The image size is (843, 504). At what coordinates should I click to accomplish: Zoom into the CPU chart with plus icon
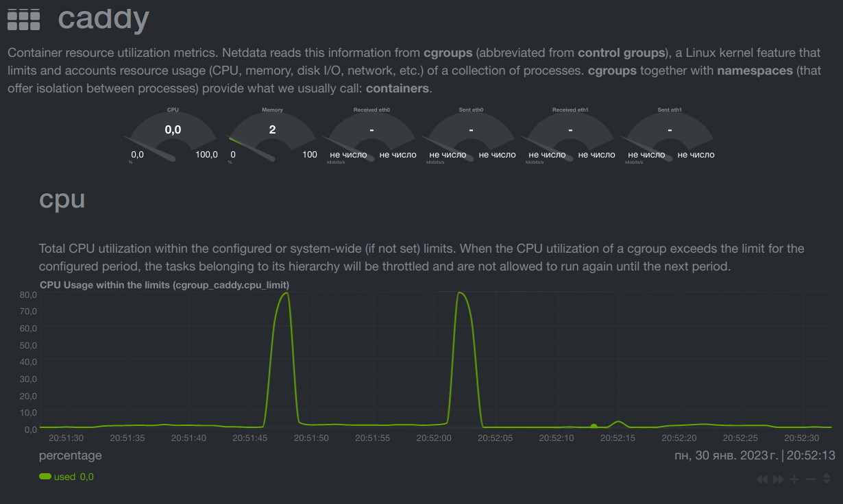tap(793, 479)
